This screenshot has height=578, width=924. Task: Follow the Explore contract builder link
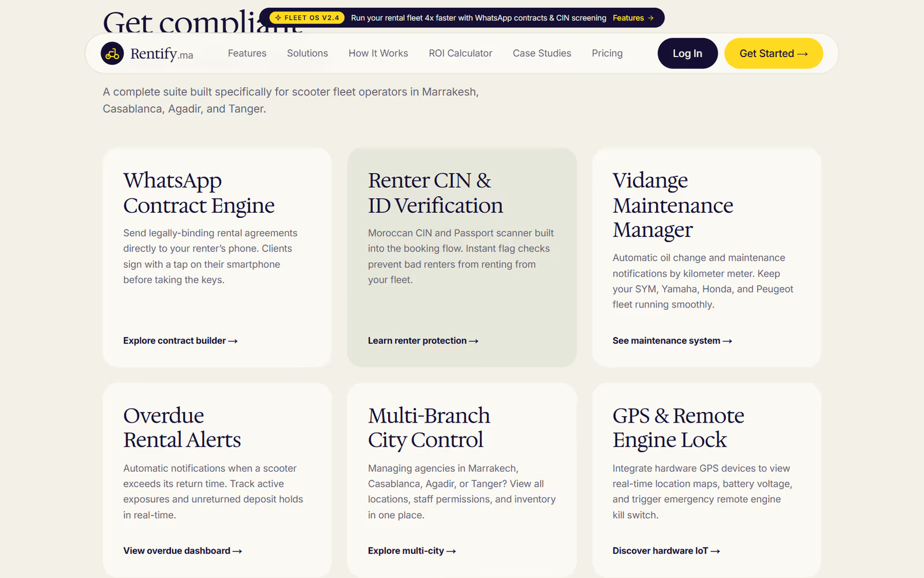[x=180, y=341]
